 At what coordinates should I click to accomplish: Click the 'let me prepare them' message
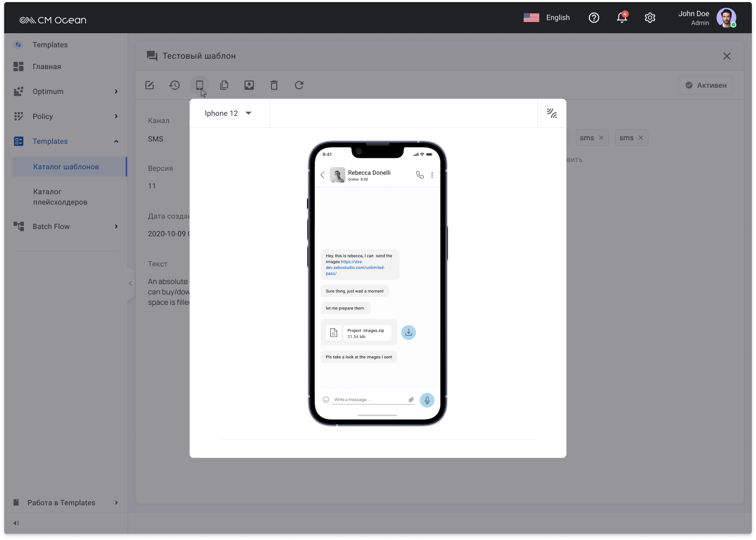[345, 308]
